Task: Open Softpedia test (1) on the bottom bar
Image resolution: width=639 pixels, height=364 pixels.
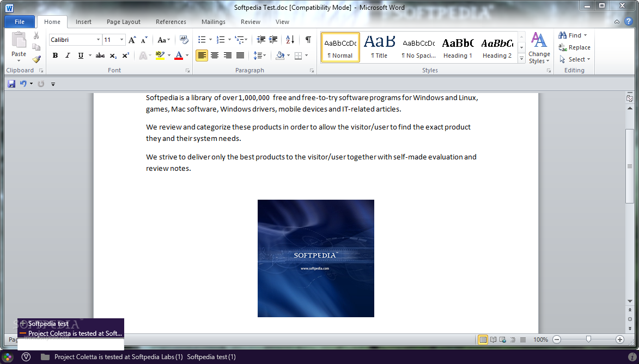Action: (x=211, y=357)
